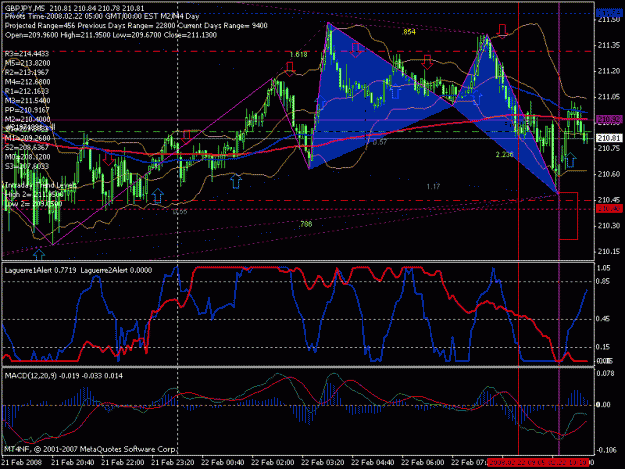Viewport: 625px width, 469px height.
Task: Click the '22 Feb 06:00' time axis label
Action: click(x=423, y=463)
